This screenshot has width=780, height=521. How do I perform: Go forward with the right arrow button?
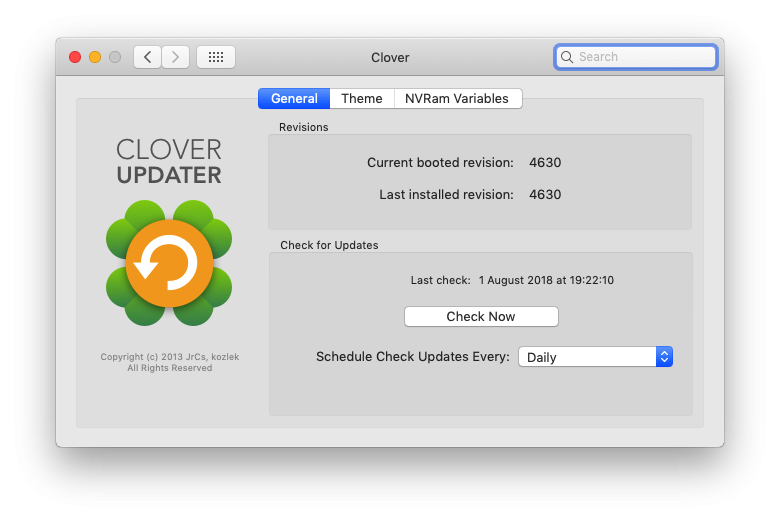[176, 57]
